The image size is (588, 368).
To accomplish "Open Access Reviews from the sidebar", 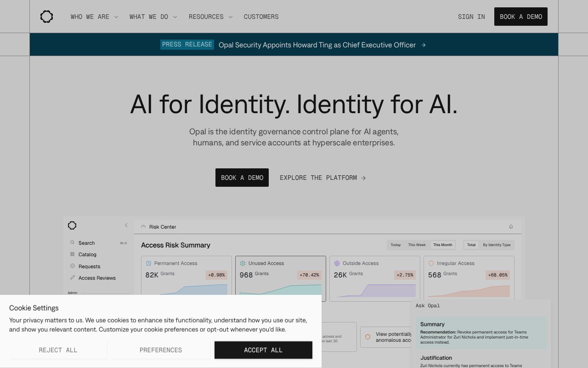I will 96,278.
